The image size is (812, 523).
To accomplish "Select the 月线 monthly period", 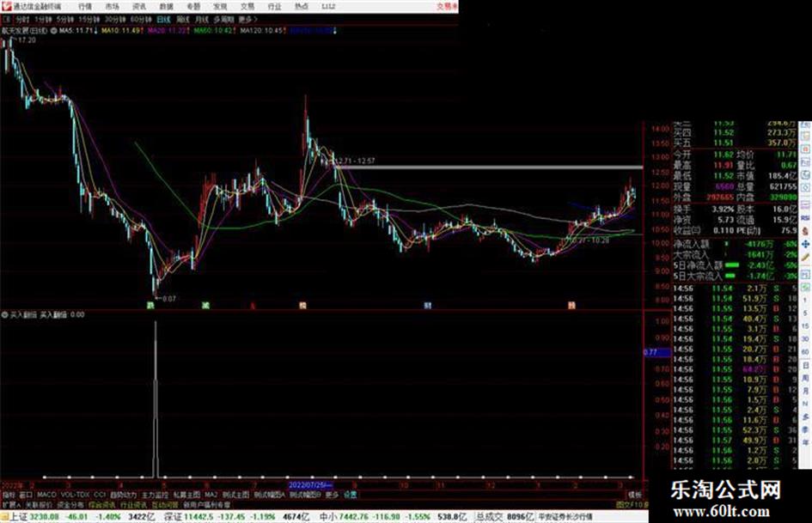I will [x=201, y=19].
